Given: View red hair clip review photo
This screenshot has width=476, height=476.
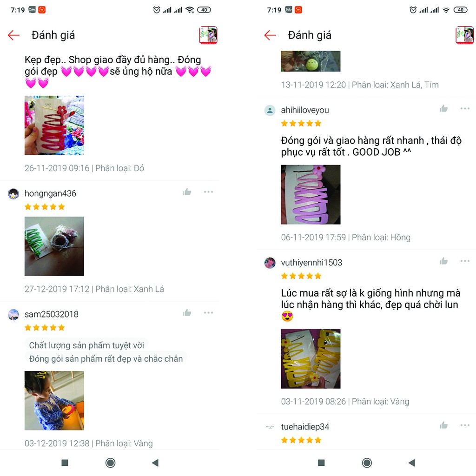Looking at the screenshot, I should pos(54,126).
